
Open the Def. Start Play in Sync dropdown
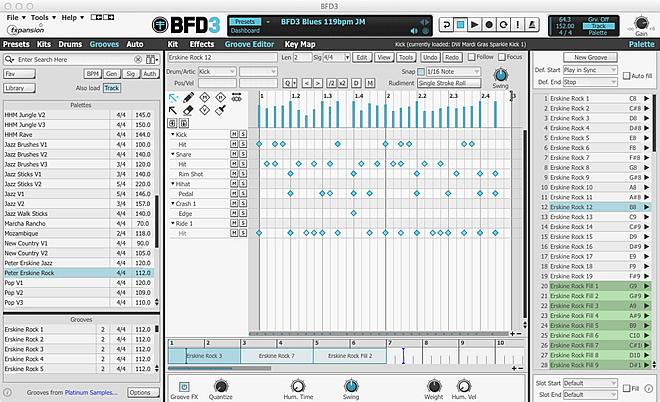click(590, 70)
